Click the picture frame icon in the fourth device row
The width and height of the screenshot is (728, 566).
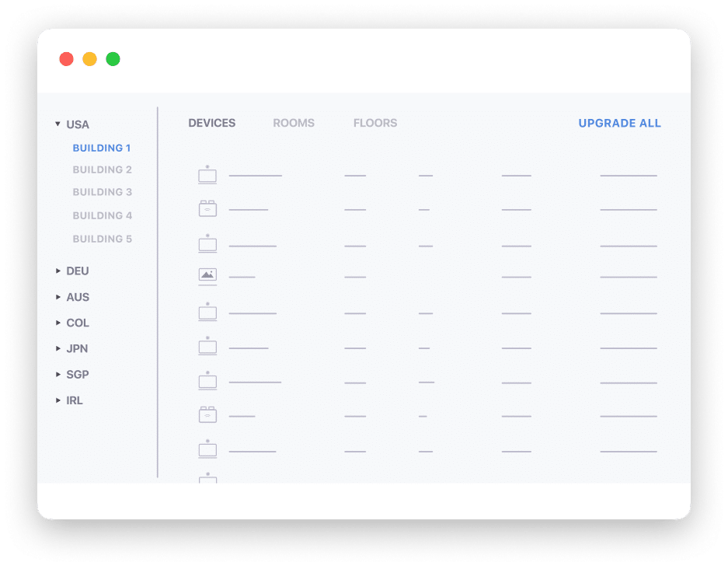[207, 275]
